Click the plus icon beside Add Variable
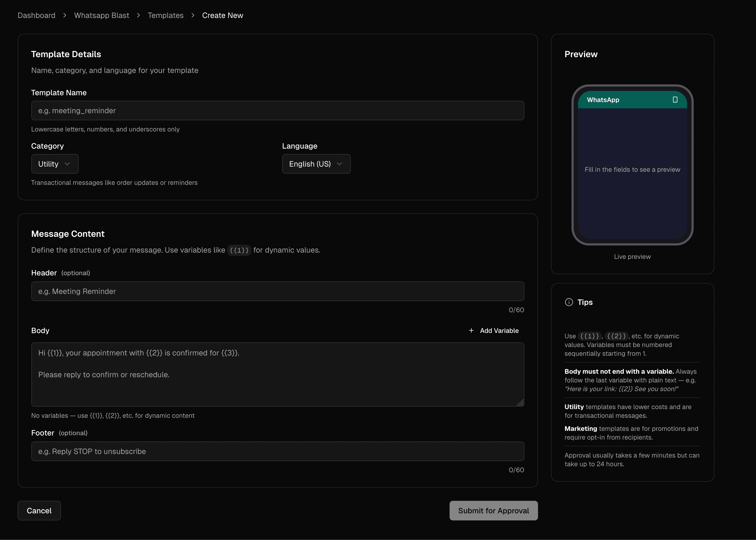 [x=471, y=330]
